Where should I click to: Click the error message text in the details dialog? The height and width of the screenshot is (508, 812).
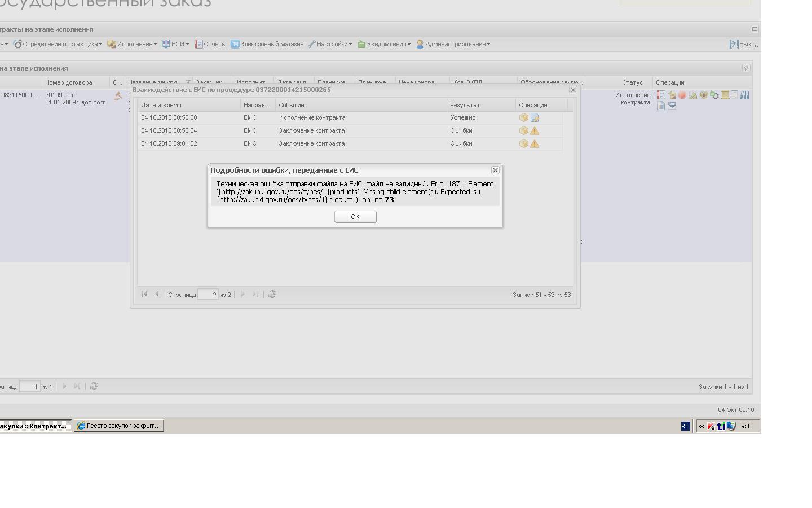[355, 191]
